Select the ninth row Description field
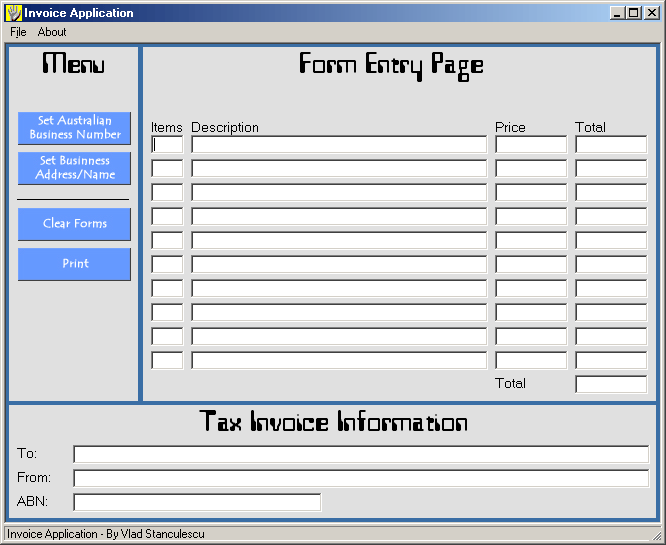The width and height of the screenshot is (666, 545). click(339, 336)
